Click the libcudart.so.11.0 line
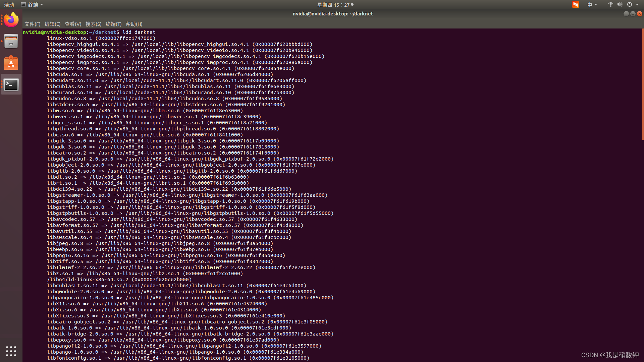 point(177,80)
